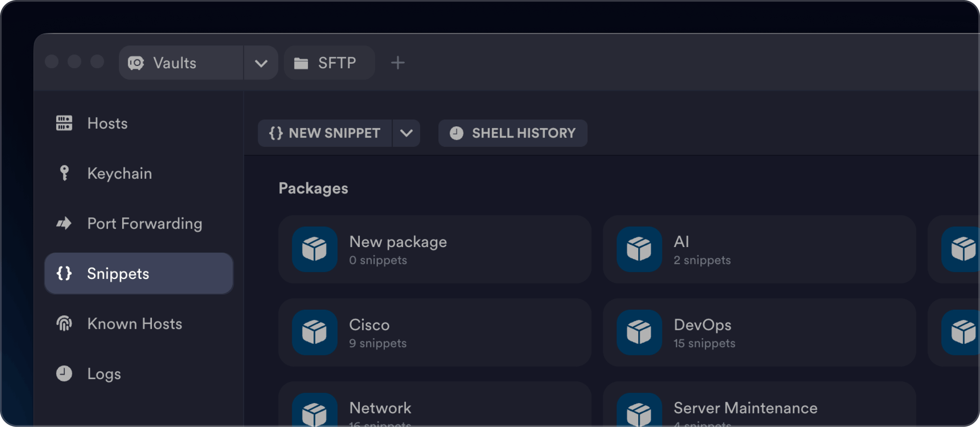Click the Logs clock icon

(64, 374)
